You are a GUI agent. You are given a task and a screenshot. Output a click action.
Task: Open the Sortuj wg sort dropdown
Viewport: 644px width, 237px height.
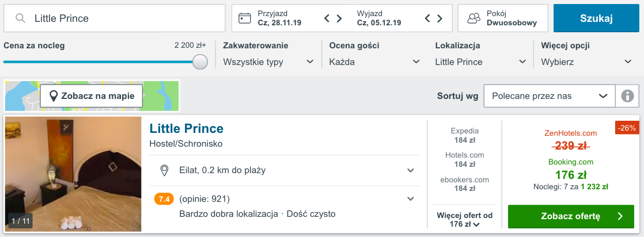pos(549,96)
